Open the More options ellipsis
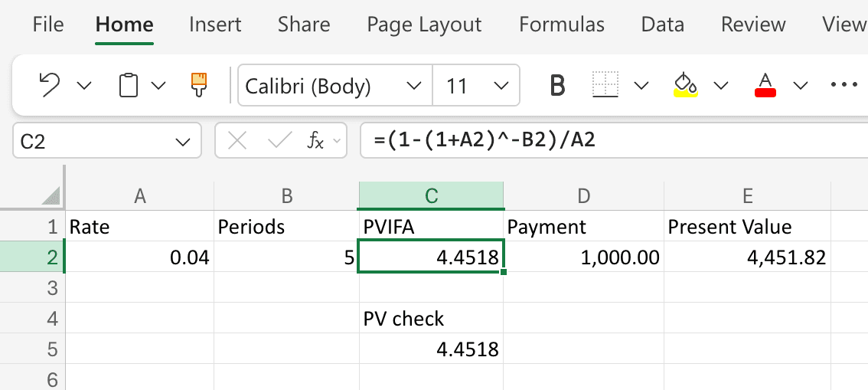868x390 pixels. point(844,85)
